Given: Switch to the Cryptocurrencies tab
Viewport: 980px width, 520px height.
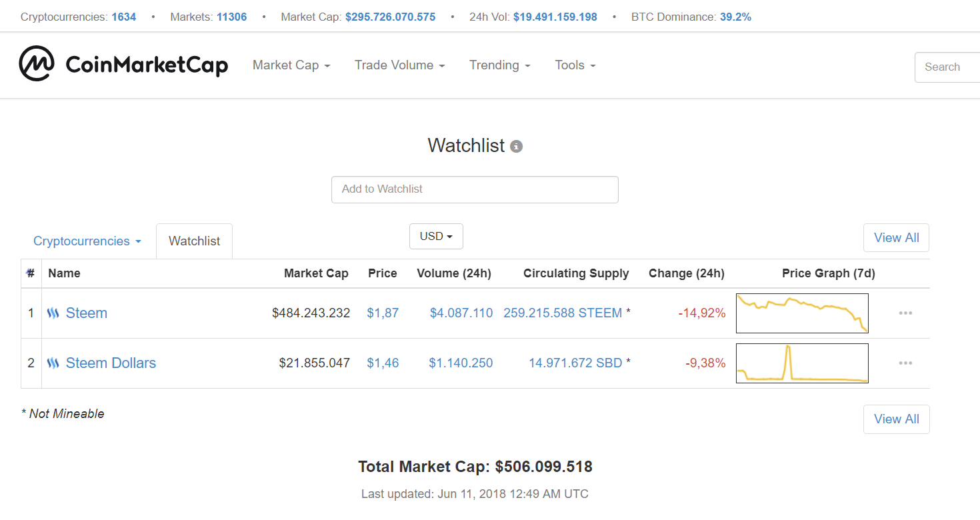Looking at the screenshot, I should (87, 241).
